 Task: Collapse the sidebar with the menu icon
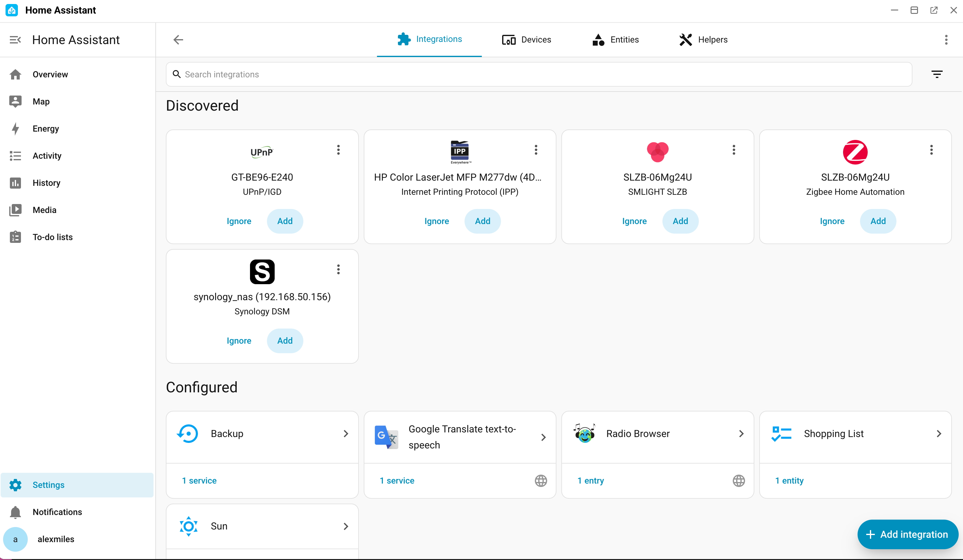(x=15, y=40)
